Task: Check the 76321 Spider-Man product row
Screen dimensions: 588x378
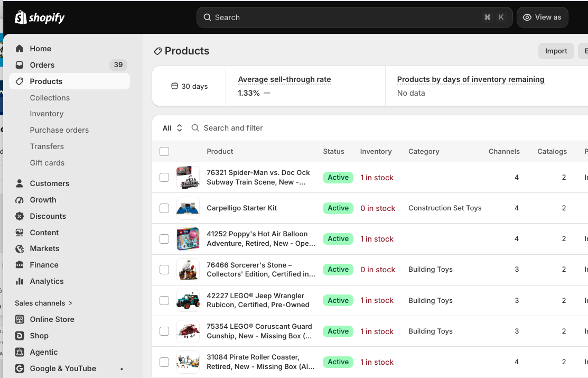Action: [164, 177]
